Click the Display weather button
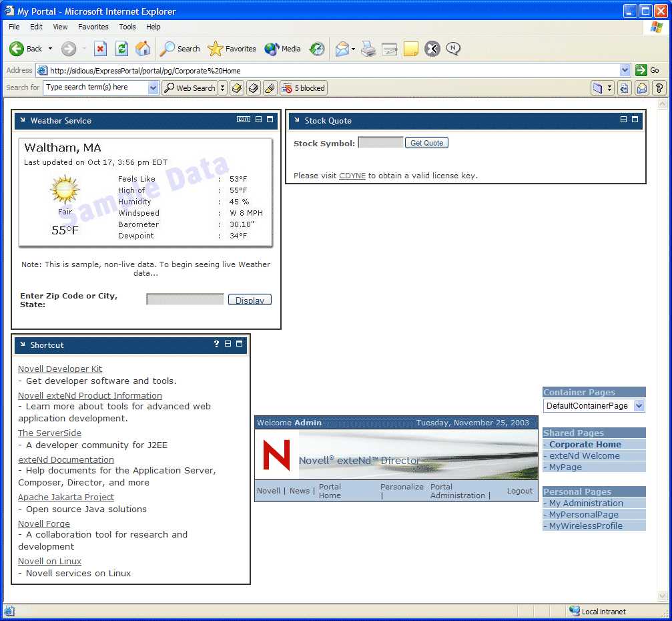This screenshot has height=621, width=672. tap(250, 300)
